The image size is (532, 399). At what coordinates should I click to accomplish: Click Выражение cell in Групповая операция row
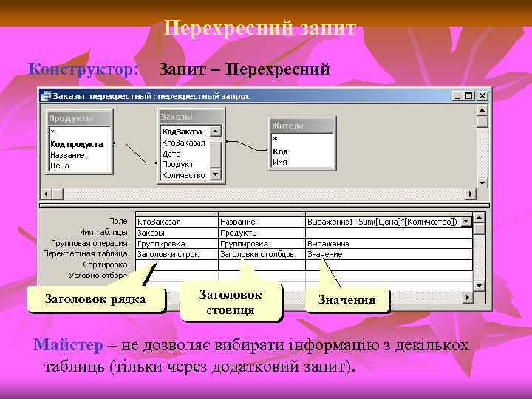coord(389,244)
